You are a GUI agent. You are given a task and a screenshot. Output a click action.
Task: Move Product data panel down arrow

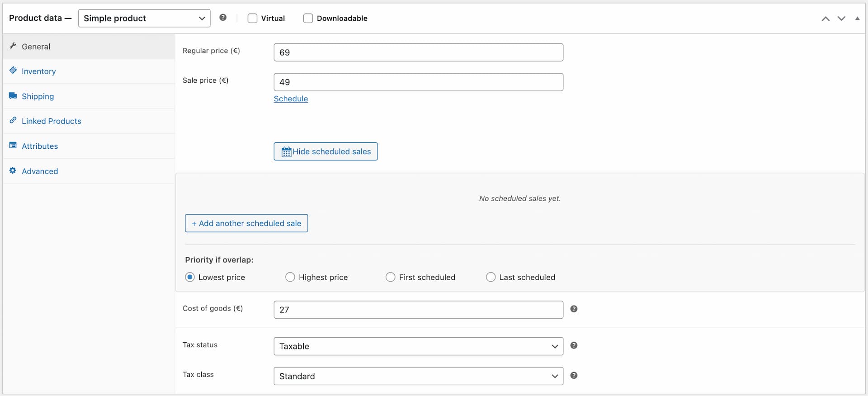click(x=841, y=19)
